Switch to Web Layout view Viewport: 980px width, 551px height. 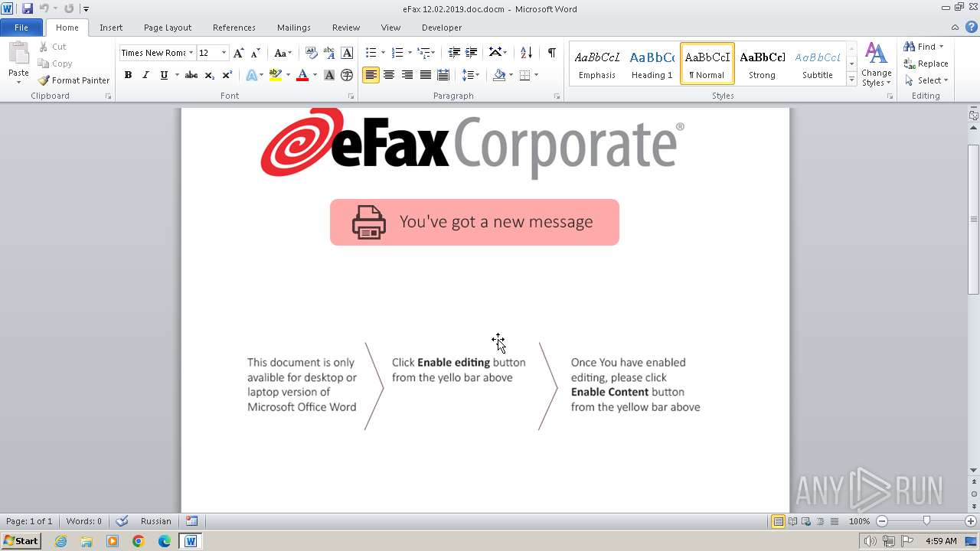806,521
